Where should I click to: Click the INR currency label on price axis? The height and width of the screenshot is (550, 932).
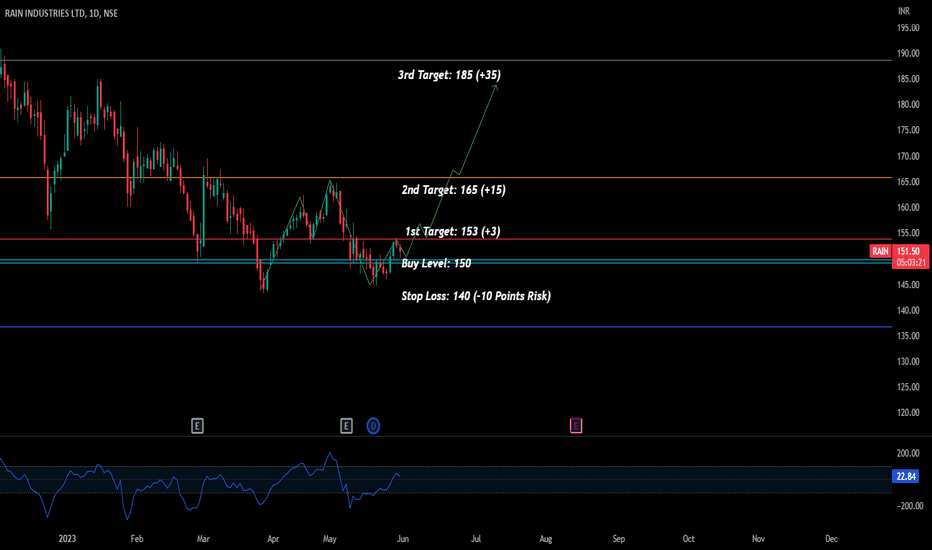[904, 11]
